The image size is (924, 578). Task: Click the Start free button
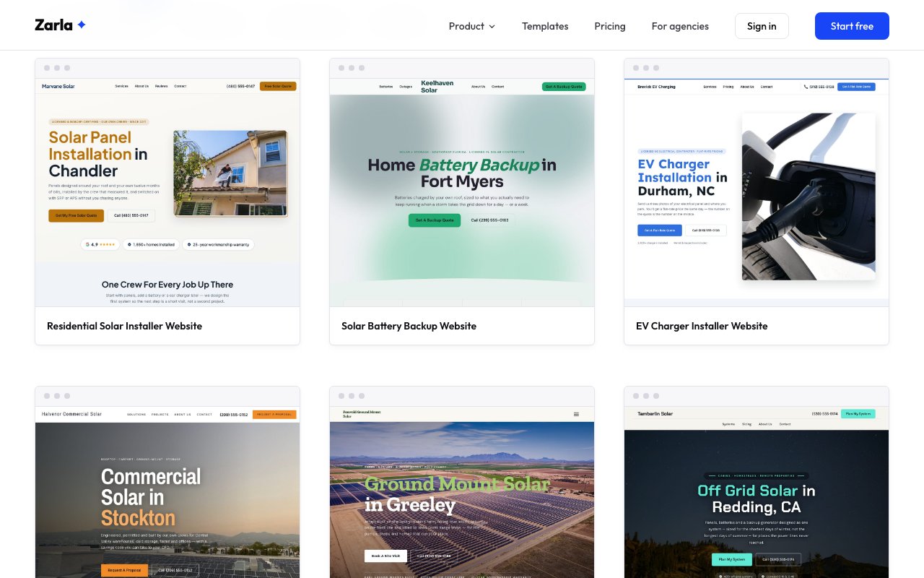(852, 26)
